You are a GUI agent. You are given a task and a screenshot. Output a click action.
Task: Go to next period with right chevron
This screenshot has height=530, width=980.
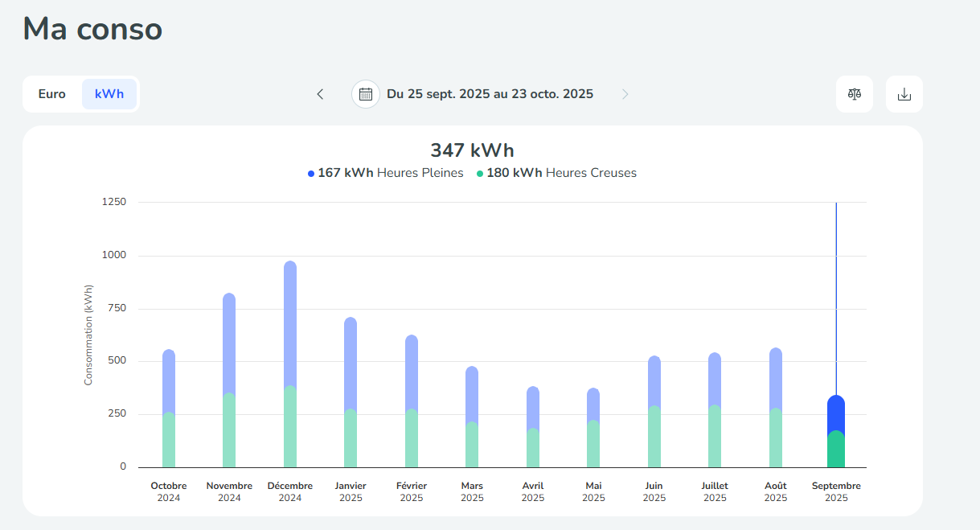pyautogui.click(x=625, y=94)
